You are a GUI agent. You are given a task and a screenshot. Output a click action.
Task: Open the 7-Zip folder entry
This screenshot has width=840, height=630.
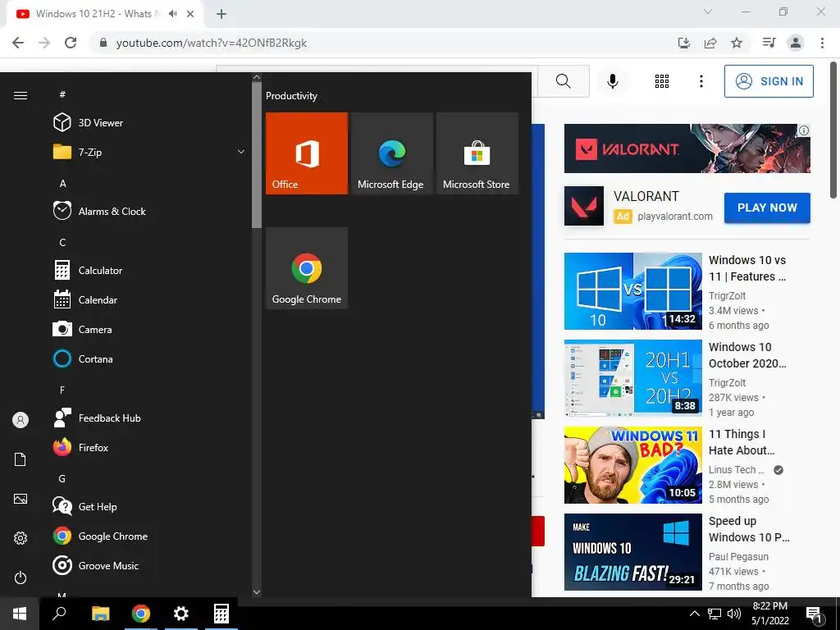click(x=149, y=152)
